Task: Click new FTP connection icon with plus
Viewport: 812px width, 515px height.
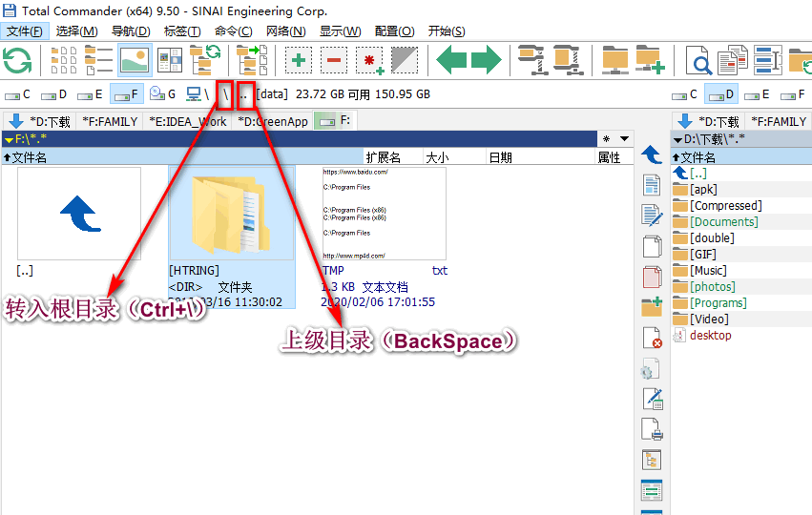Action: 651,60
